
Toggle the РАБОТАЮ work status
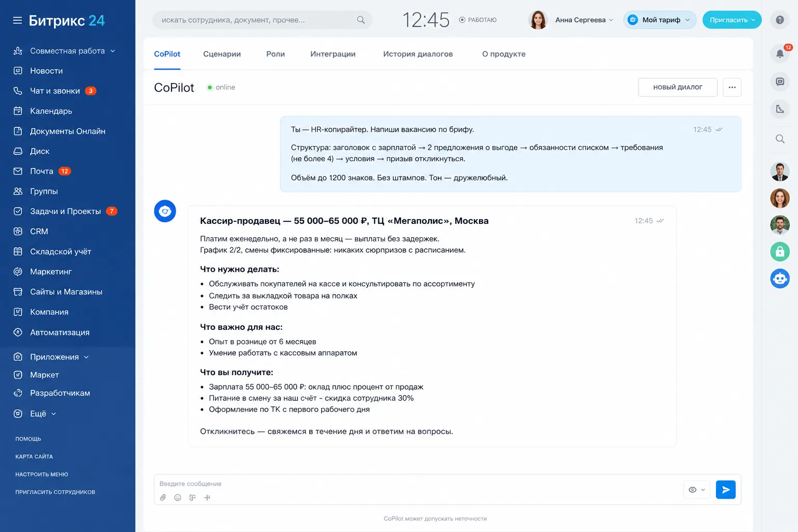click(478, 20)
